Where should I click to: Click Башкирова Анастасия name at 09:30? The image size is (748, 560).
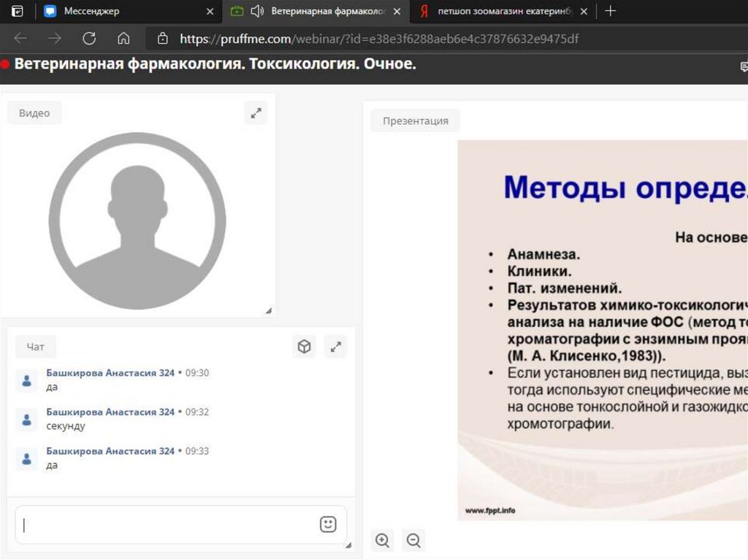pos(110,372)
